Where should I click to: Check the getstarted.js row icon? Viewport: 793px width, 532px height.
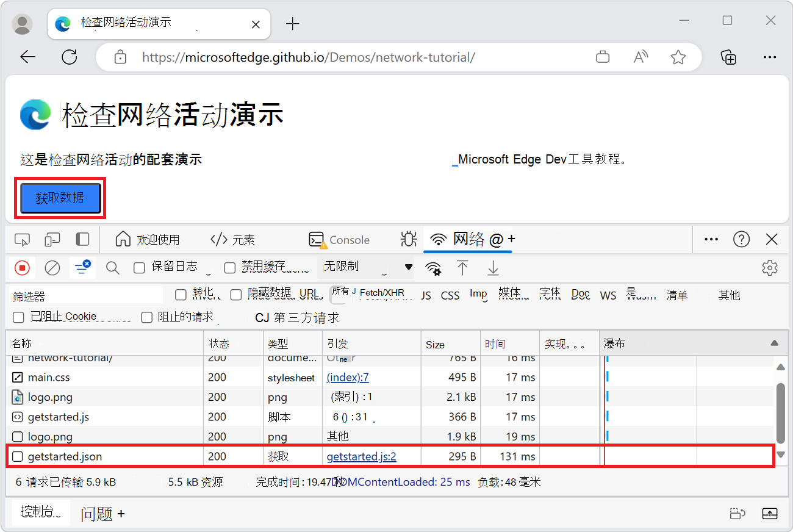pyautogui.click(x=18, y=417)
